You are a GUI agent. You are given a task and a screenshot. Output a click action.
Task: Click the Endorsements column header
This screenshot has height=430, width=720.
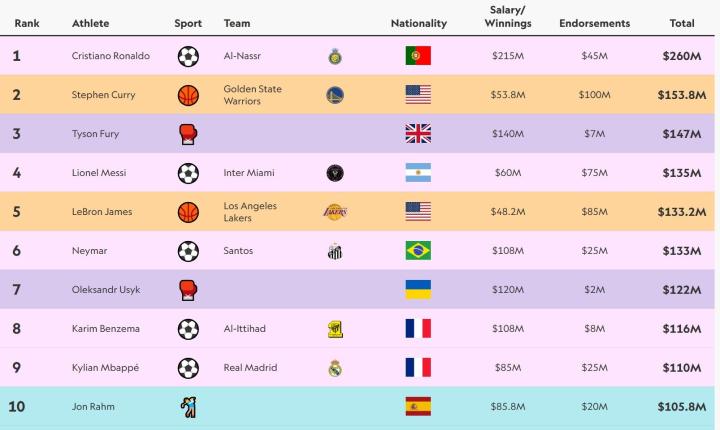point(594,22)
